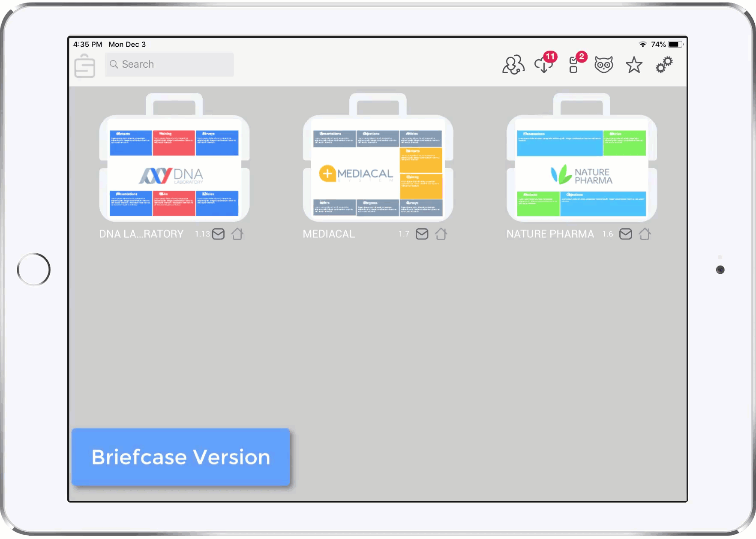
Task: Tap the 4:35 PM clock
Action: tap(88, 45)
